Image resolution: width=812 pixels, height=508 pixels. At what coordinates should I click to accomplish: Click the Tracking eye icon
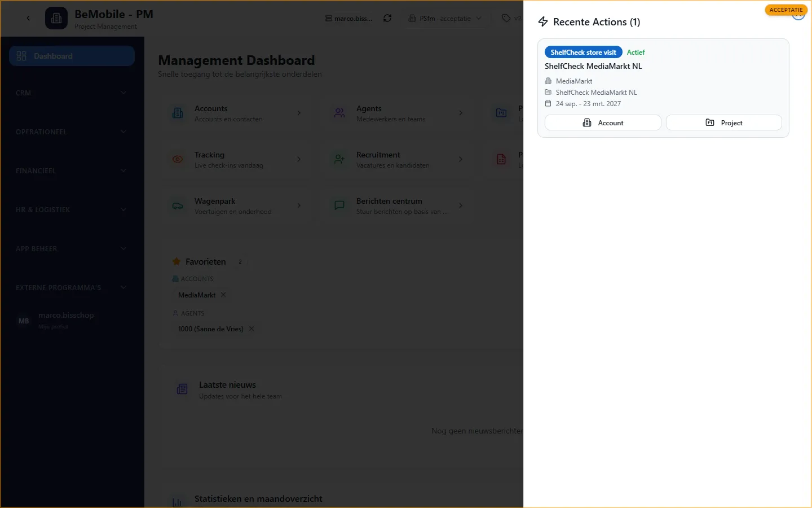pos(178,159)
